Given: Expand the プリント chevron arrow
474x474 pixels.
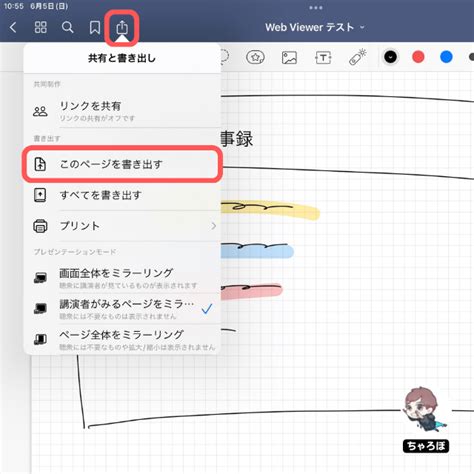Looking at the screenshot, I should (213, 226).
